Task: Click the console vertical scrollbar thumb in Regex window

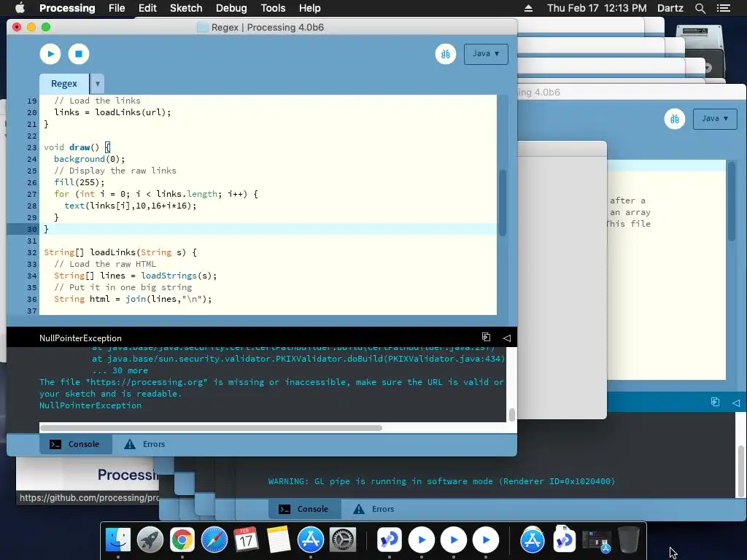Action: 512,415
